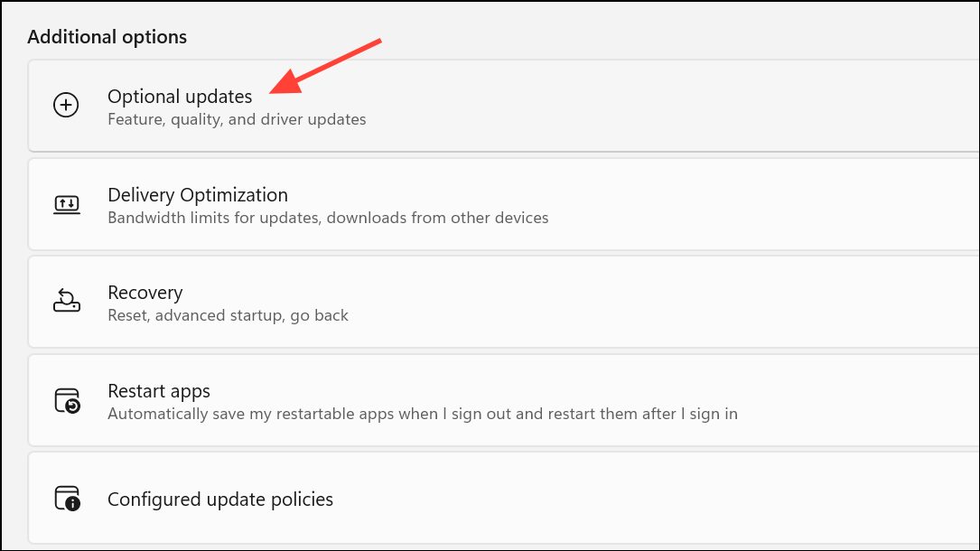
Task: Click the Reset, advanced startup, go back text
Action: 229,316
